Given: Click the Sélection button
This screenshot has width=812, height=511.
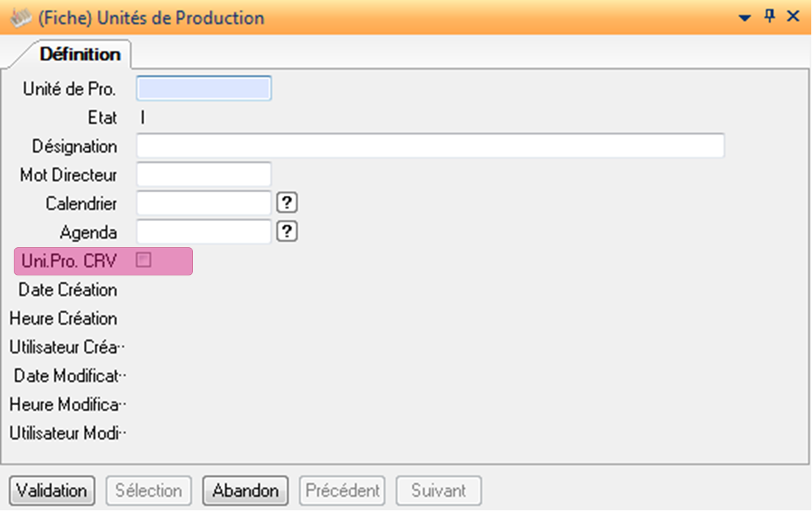Looking at the screenshot, I should pos(148,490).
